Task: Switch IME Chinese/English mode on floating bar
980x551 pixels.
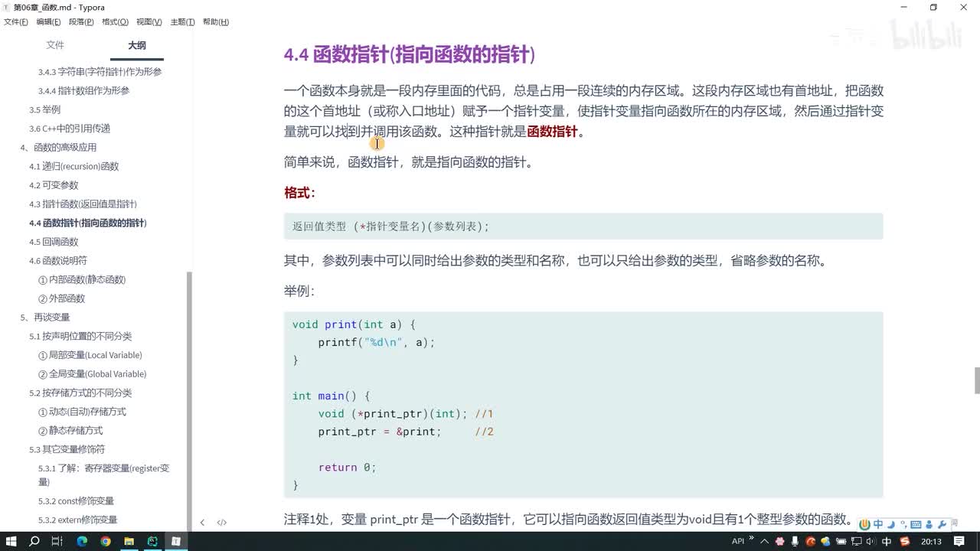Action: tap(878, 525)
